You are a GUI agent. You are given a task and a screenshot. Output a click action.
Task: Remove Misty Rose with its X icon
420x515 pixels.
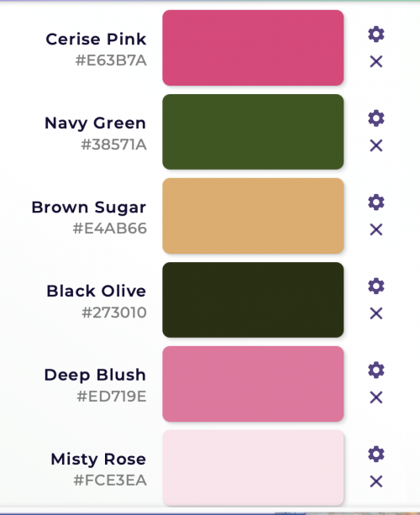pos(376,481)
